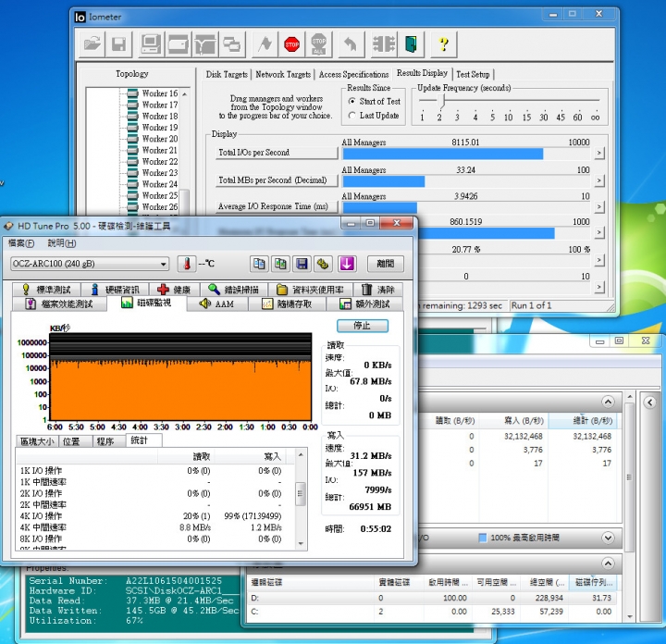Open the 隨機存取 random access tab
Viewport: 666px width, 644px height.
point(287,304)
